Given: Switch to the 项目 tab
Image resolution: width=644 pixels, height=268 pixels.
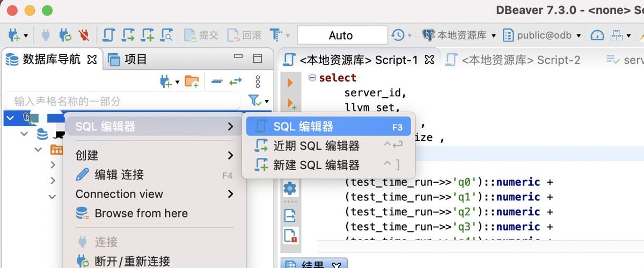Looking at the screenshot, I should pos(128,59).
